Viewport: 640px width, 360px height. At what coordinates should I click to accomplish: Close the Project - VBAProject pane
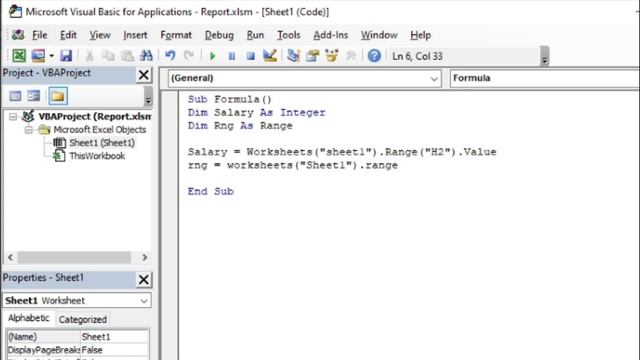144,75
